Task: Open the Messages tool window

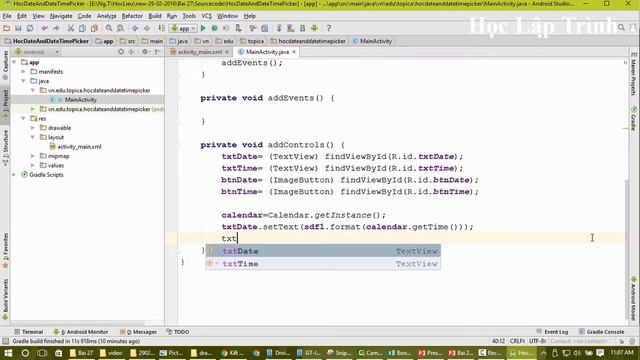Action: click(x=138, y=332)
